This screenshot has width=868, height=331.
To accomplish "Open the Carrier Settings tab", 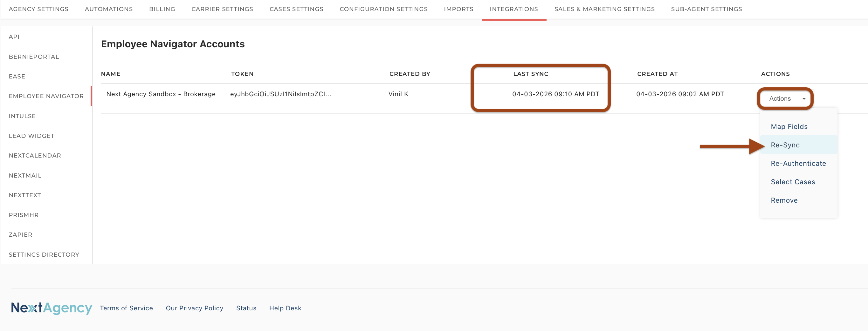I will (x=222, y=9).
